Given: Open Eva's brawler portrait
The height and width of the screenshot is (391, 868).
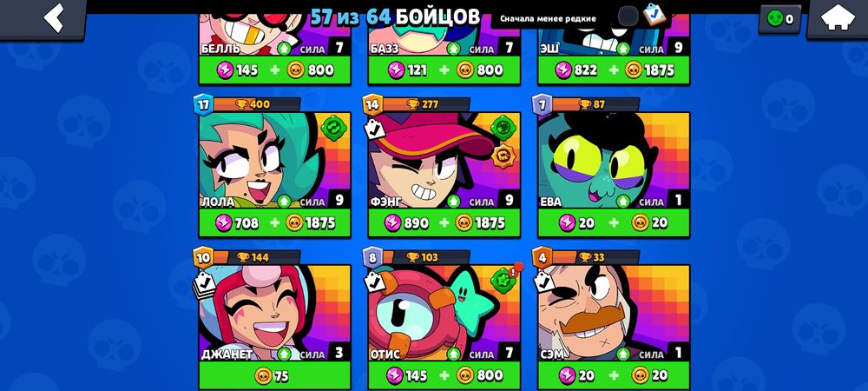Looking at the screenshot, I should 614,161.
